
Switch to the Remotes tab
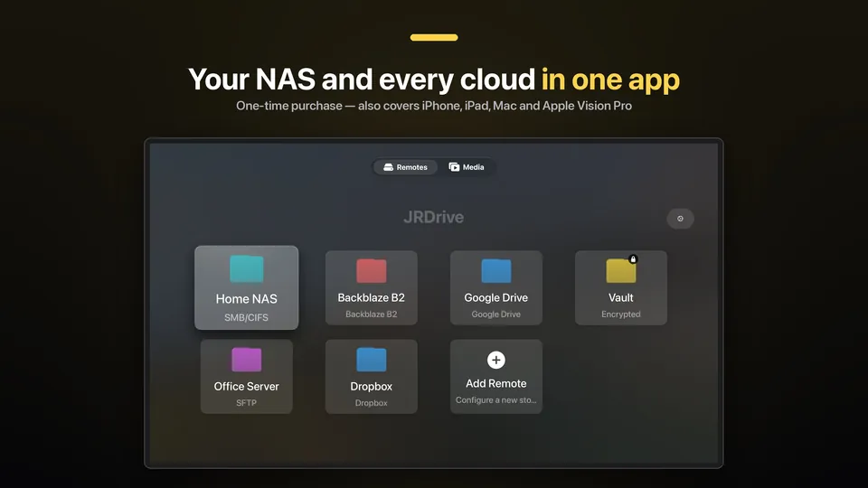pos(405,167)
